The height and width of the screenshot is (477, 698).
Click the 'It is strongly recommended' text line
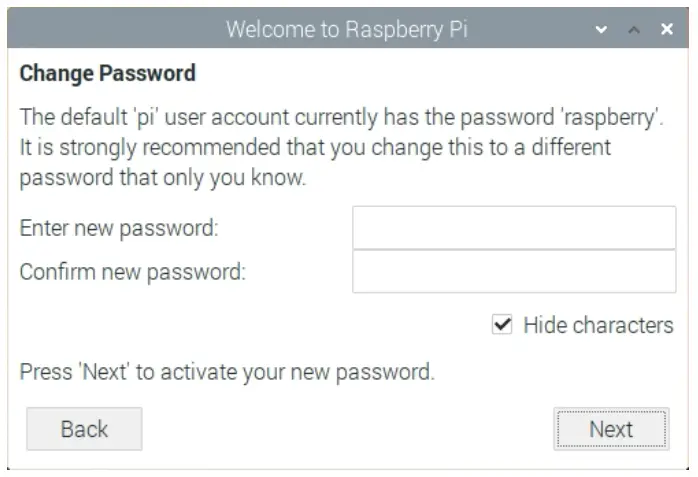click(315, 148)
